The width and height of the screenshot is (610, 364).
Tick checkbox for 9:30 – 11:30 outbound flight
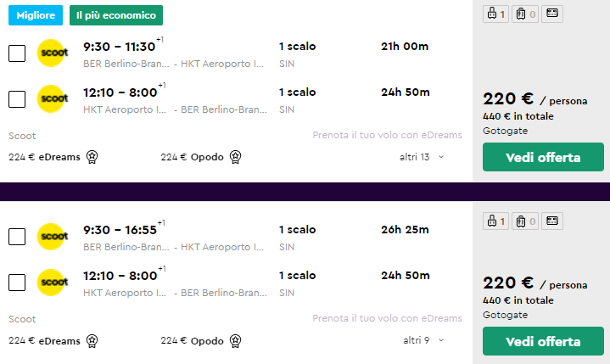pyautogui.click(x=17, y=53)
